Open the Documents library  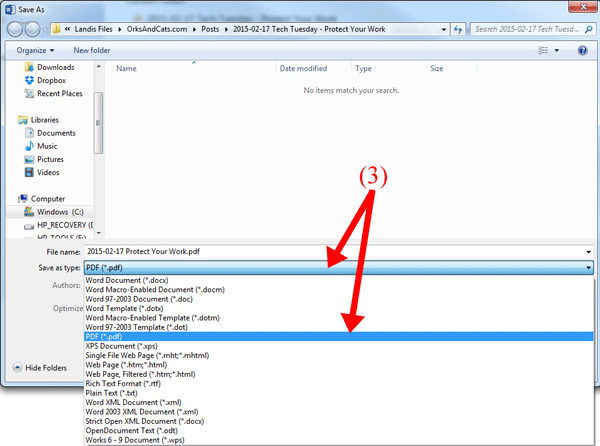pos(50,133)
